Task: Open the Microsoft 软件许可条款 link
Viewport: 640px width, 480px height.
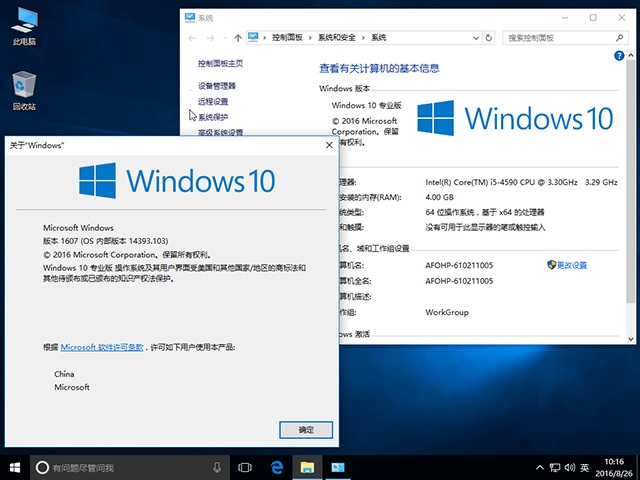Action: pos(103,347)
